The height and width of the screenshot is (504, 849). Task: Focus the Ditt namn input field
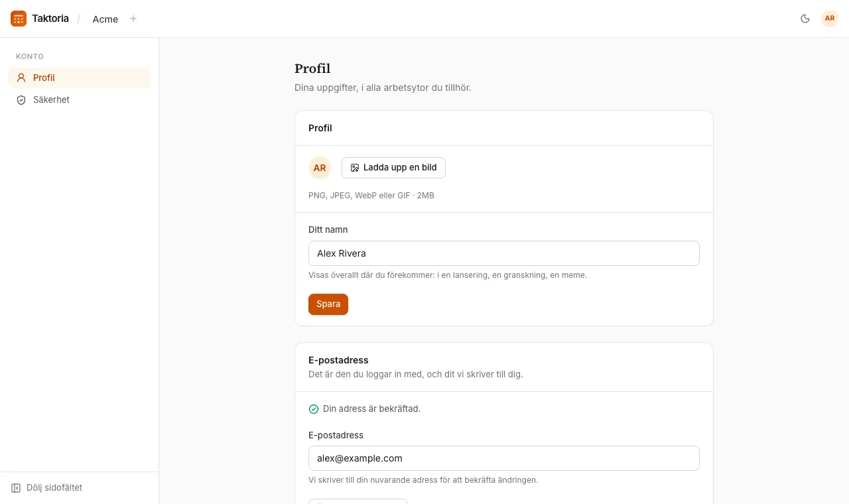tap(504, 253)
